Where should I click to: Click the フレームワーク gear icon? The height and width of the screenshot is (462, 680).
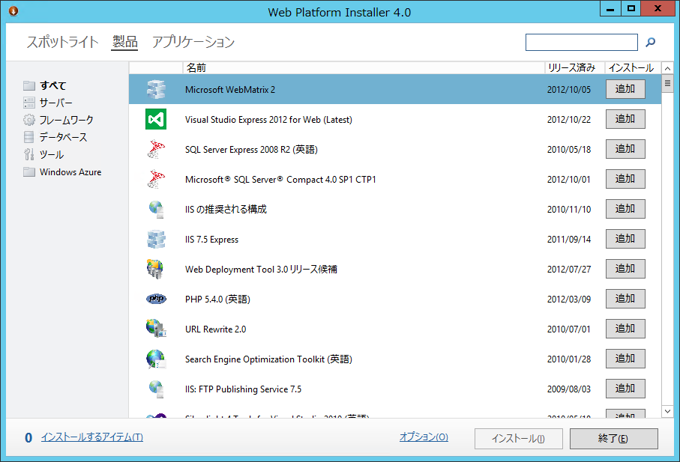coord(29,120)
